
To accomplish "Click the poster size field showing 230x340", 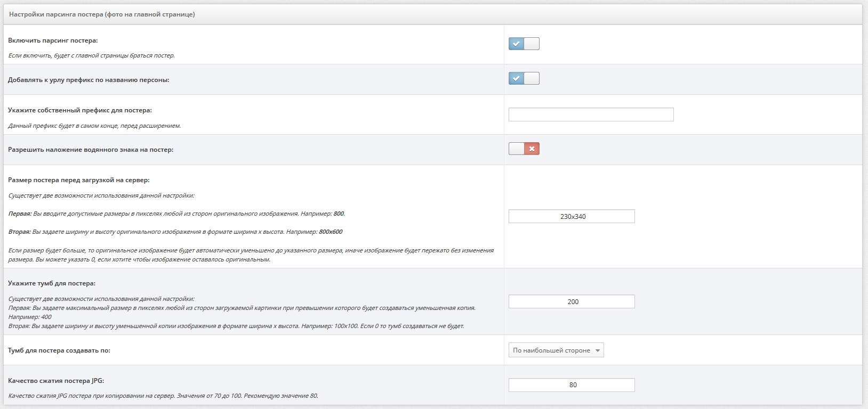I will click(572, 216).
